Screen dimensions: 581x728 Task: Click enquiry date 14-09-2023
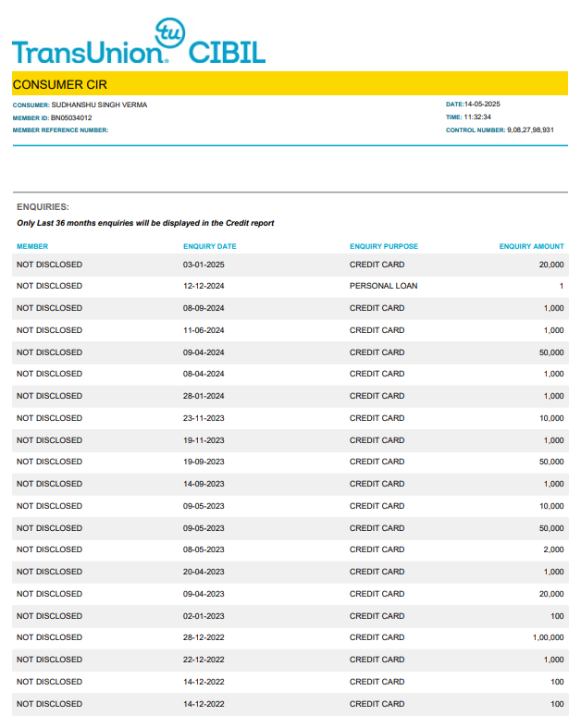(204, 484)
